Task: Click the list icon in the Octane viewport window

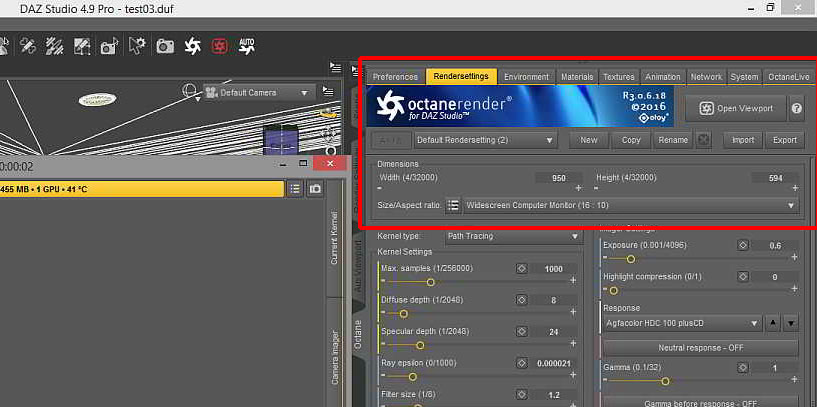Action: click(295, 189)
